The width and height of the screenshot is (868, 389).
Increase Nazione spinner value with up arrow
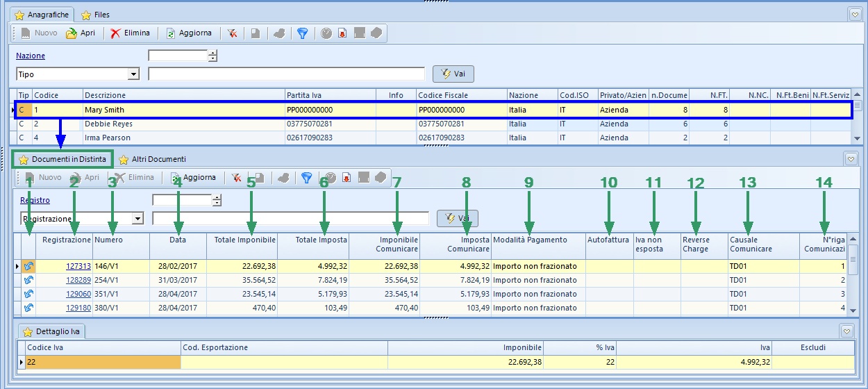coord(213,53)
